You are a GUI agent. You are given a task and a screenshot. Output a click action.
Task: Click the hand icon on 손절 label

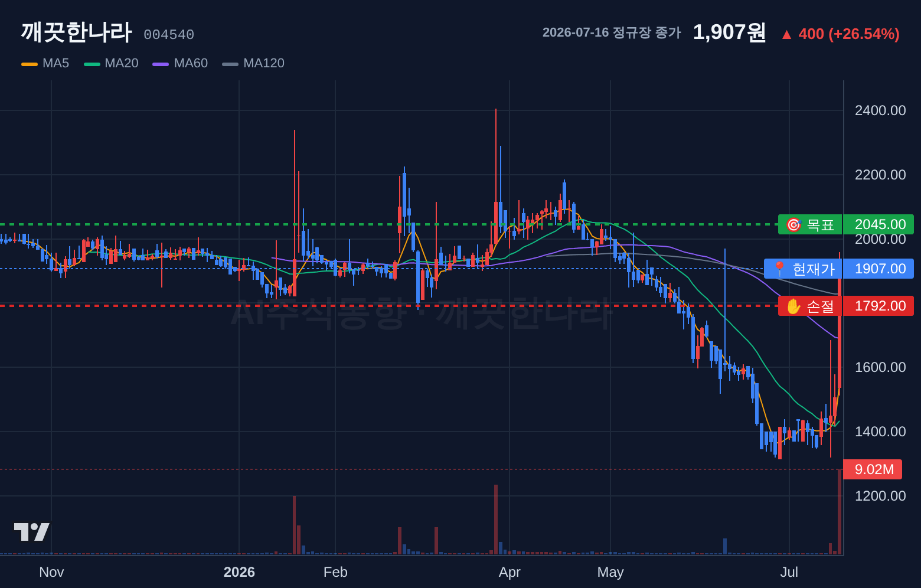(x=793, y=306)
